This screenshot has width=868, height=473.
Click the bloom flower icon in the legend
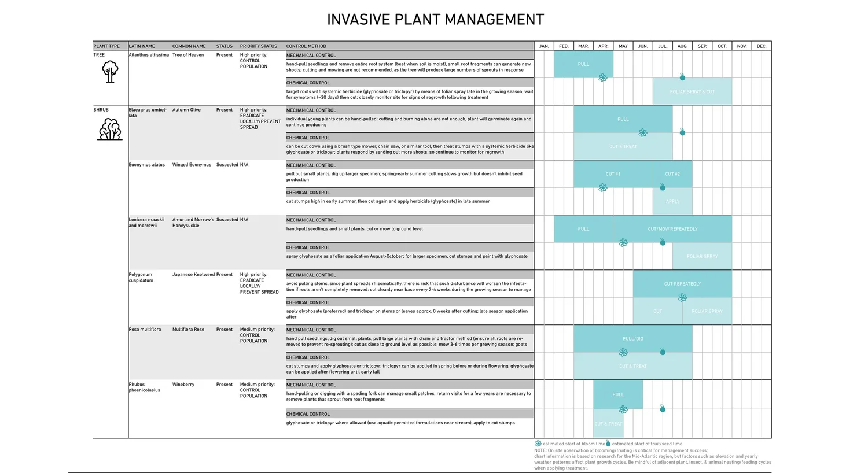tap(538, 444)
